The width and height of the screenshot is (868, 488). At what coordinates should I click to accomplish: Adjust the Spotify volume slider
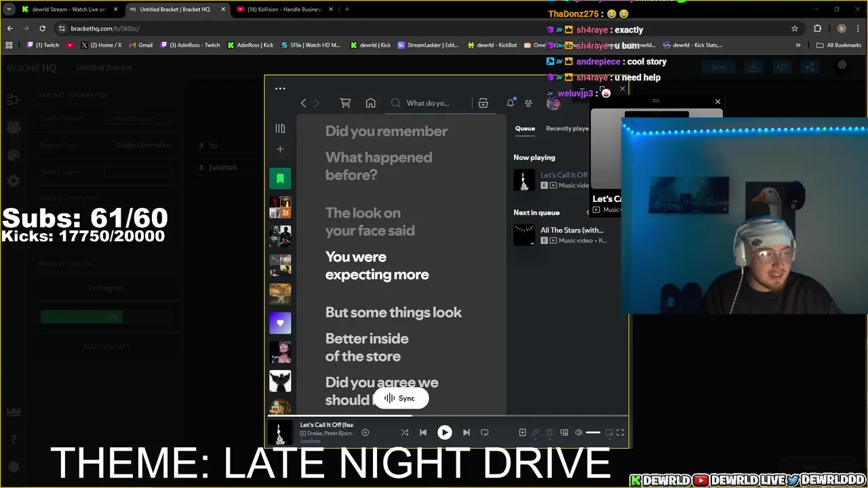pos(593,432)
